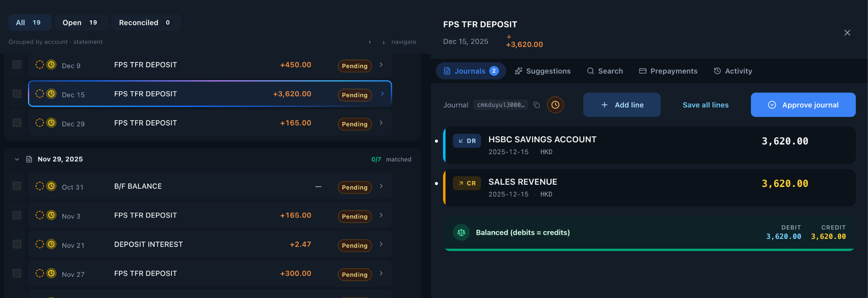Open Nov 27 row details chevron
This screenshot has height=298, width=868.
(x=381, y=273)
